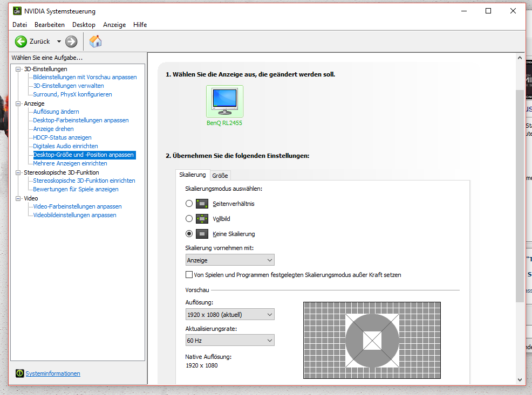
Task: Open the Auflösung dropdown
Action: 230,314
